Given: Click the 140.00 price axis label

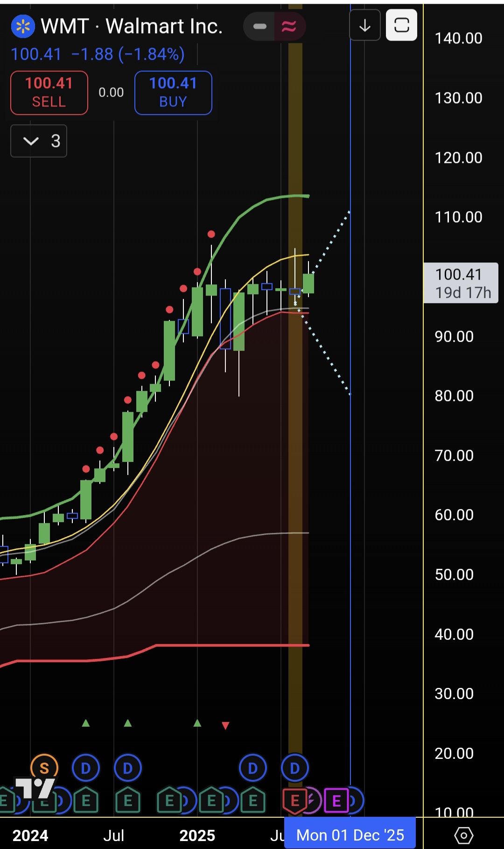Looking at the screenshot, I should pyautogui.click(x=458, y=38).
